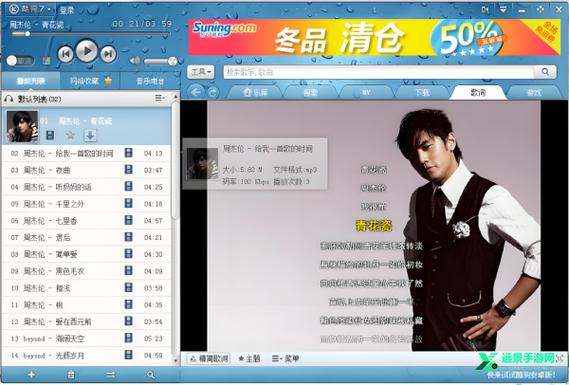This screenshot has width=569, height=385.
Task: Click the Suning.com banner ad
Action: click(374, 37)
